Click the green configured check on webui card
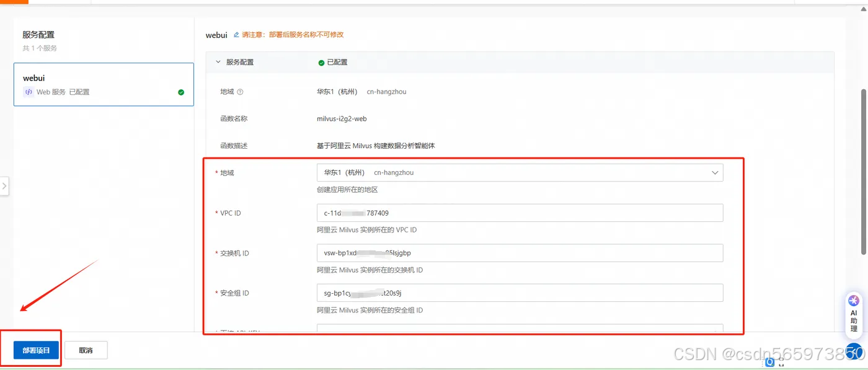Viewport: 868px width, 370px height. (x=181, y=92)
